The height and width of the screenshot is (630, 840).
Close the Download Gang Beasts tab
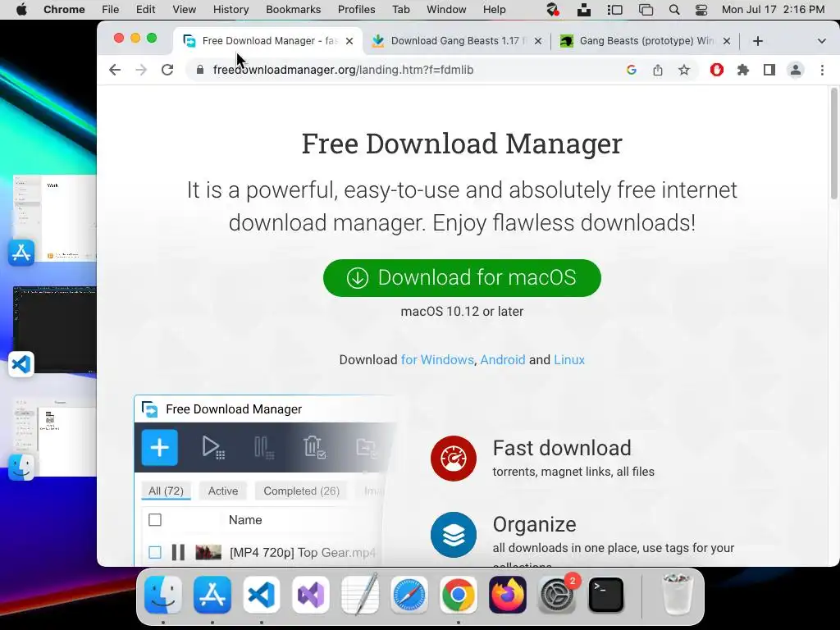click(538, 41)
